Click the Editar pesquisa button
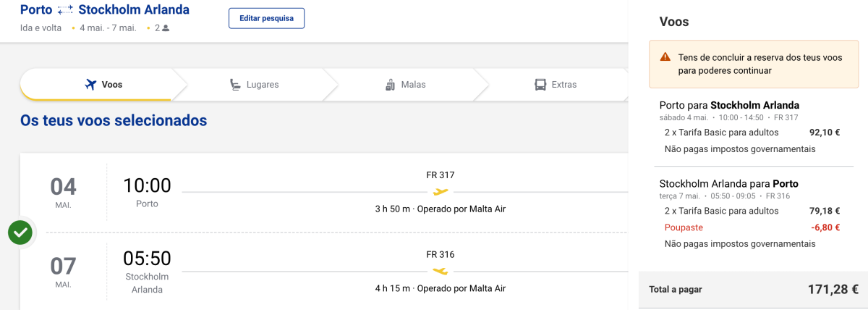 click(x=266, y=18)
